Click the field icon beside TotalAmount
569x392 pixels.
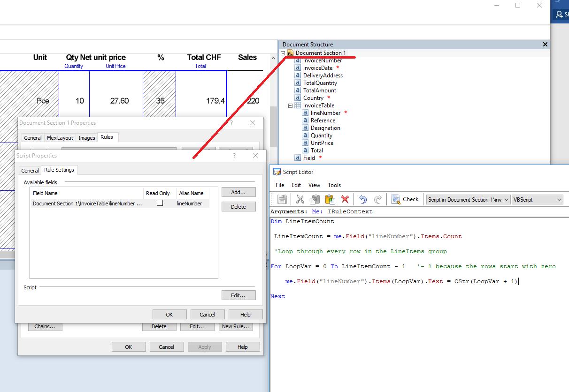(298, 90)
